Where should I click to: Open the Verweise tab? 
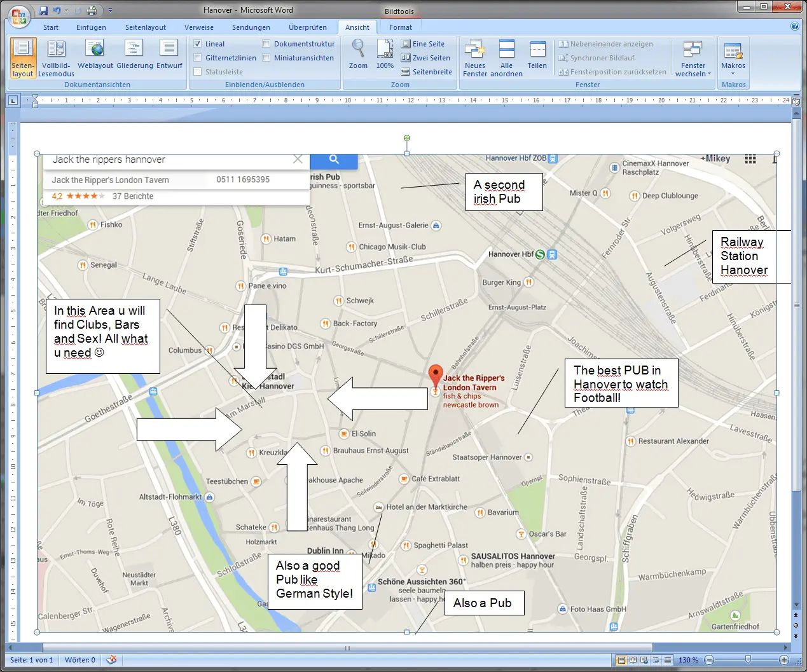pyautogui.click(x=199, y=27)
